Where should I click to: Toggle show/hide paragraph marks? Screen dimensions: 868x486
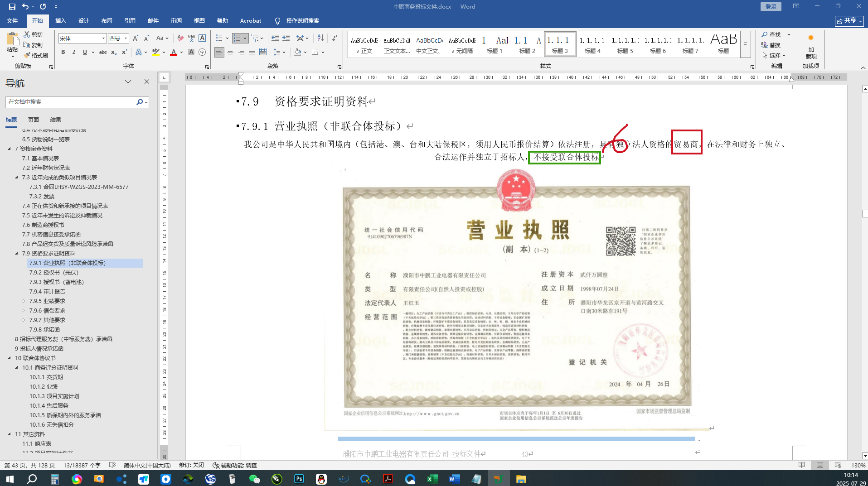pyautogui.click(x=335, y=38)
